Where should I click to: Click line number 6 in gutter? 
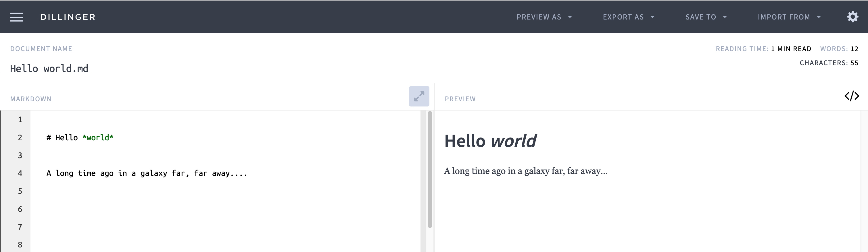(20, 209)
